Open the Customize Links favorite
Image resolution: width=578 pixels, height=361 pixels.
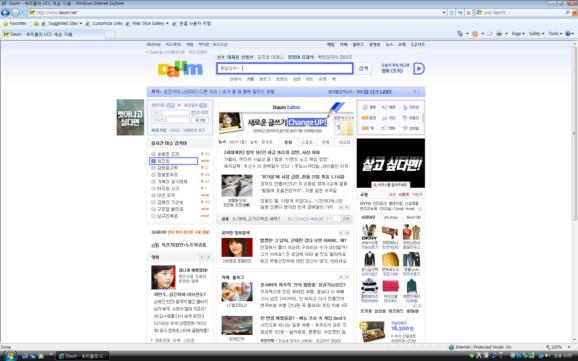(104, 23)
